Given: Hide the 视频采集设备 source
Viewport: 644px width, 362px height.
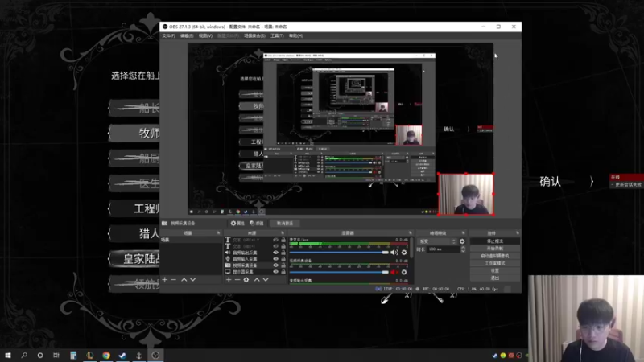Looking at the screenshot, I should (275, 265).
